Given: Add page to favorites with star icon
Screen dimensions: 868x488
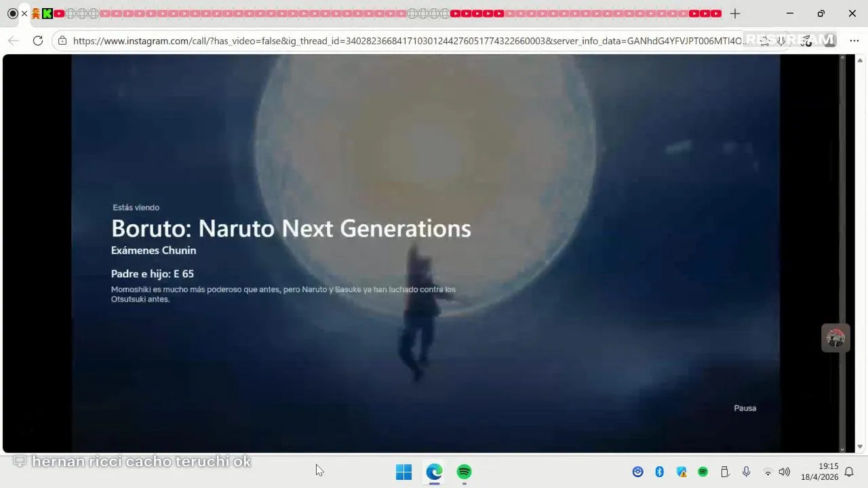Looking at the screenshot, I should (765, 41).
